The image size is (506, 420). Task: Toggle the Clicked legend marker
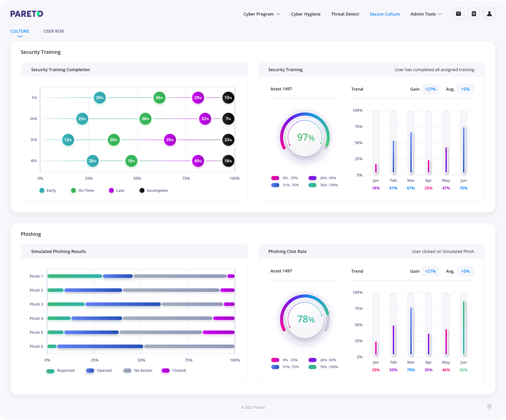(x=166, y=370)
